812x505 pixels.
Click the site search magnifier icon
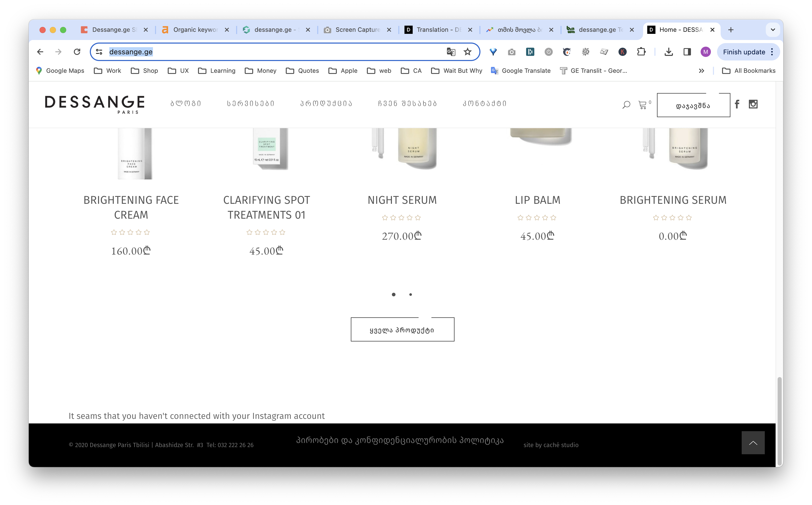pyautogui.click(x=626, y=105)
